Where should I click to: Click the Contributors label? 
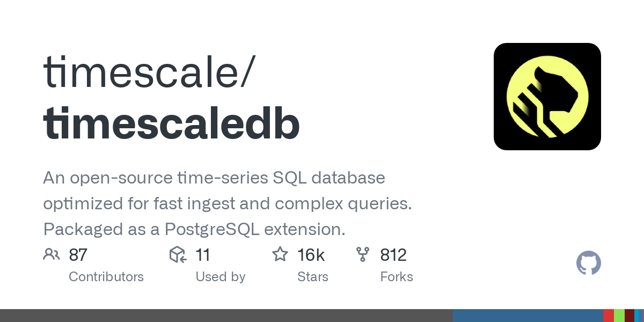(106, 277)
